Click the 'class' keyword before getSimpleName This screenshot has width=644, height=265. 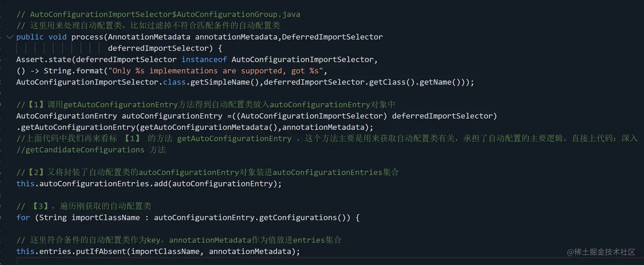174,82
